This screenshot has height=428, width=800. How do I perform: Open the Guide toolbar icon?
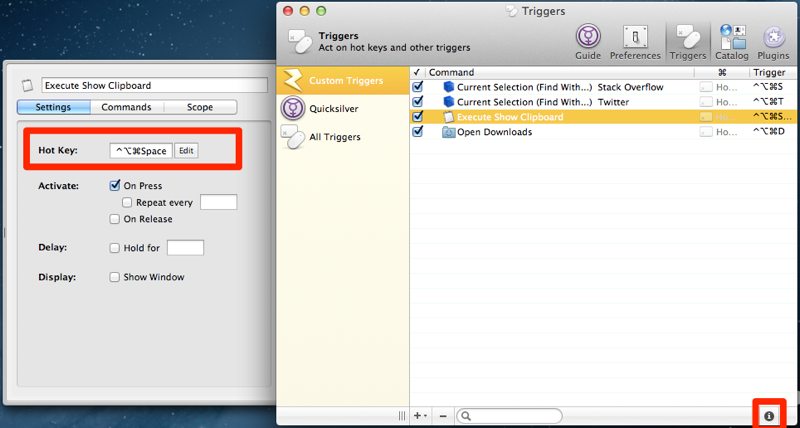point(588,42)
